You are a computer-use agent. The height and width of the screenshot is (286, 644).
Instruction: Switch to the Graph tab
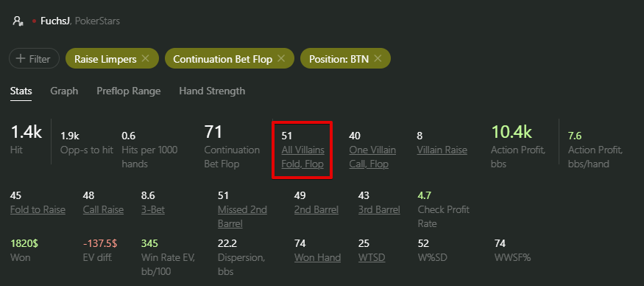[64, 91]
